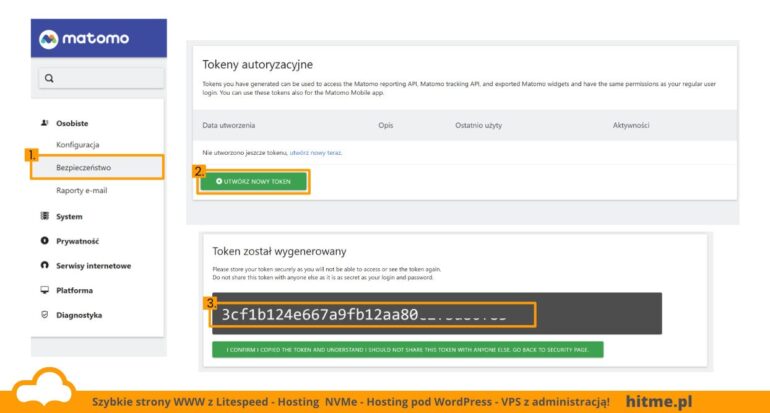The width and height of the screenshot is (770, 413).
Task: Click the Serwisy internetowe icon
Action: point(45,265)
